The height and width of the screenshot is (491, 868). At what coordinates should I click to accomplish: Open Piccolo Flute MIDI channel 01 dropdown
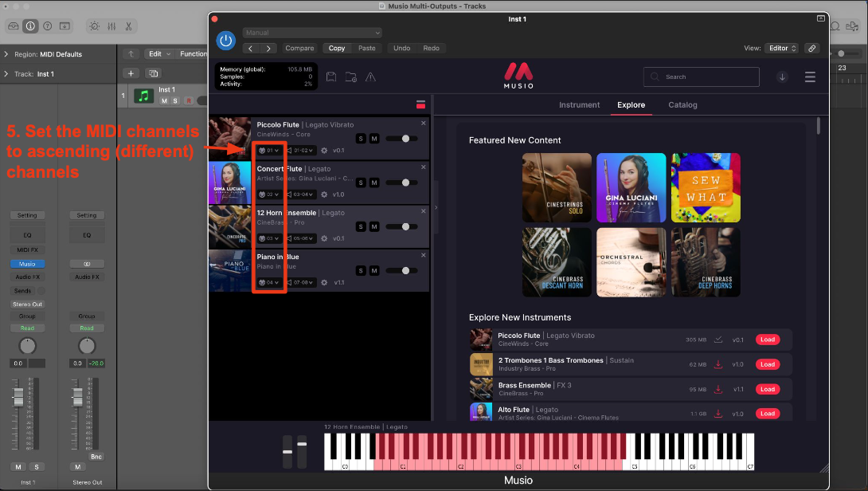pyautogui.click(x=269, y=150)
